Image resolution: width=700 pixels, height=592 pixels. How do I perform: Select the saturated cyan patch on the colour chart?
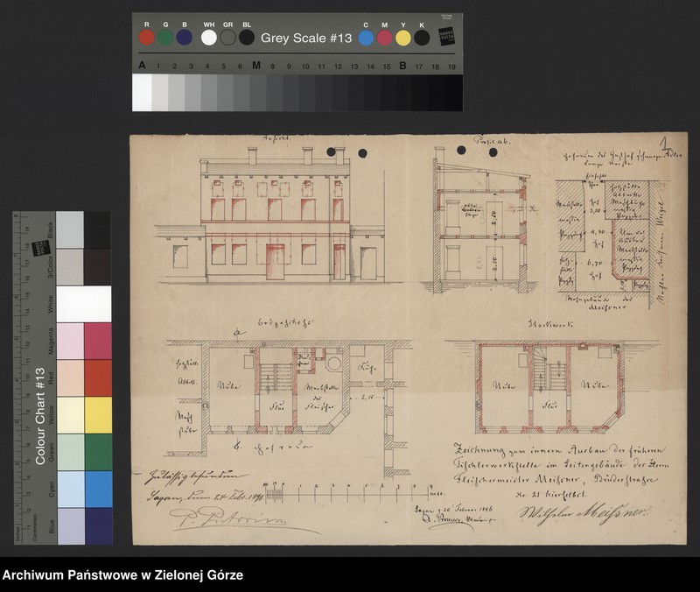click(98, 490)
